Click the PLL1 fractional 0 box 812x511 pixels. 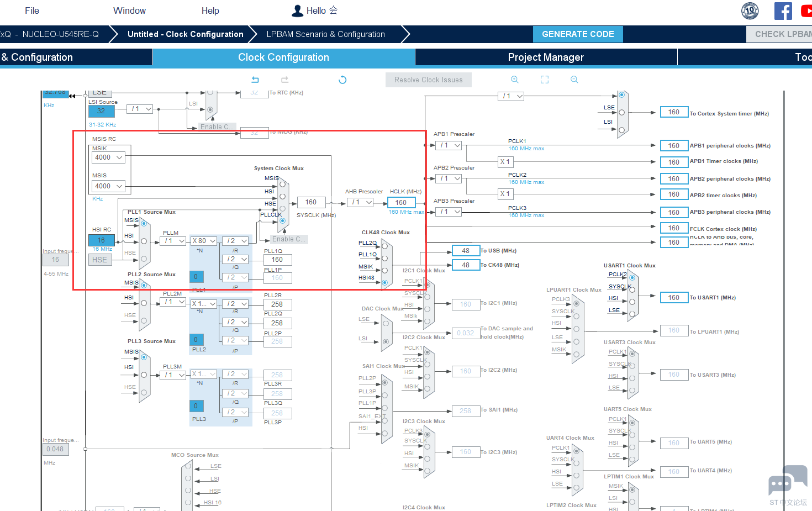197,277
